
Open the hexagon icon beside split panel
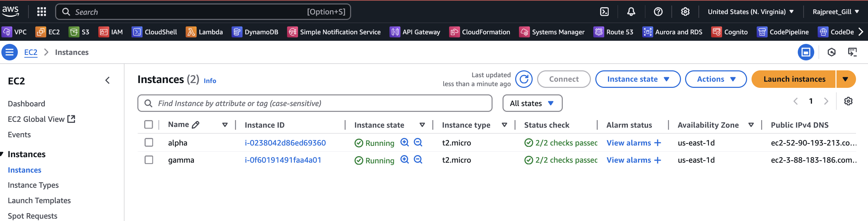[831, 52]
